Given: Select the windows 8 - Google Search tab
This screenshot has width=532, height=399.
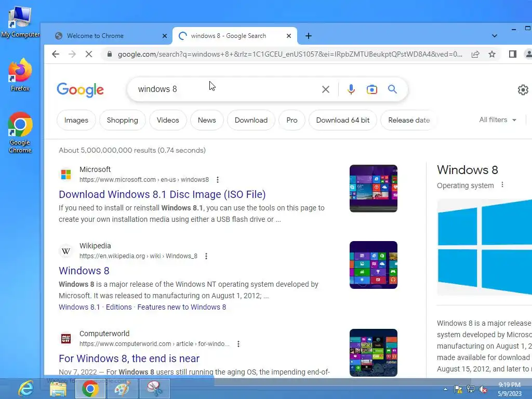Looking at the screenshot, I should pos(234,36).
